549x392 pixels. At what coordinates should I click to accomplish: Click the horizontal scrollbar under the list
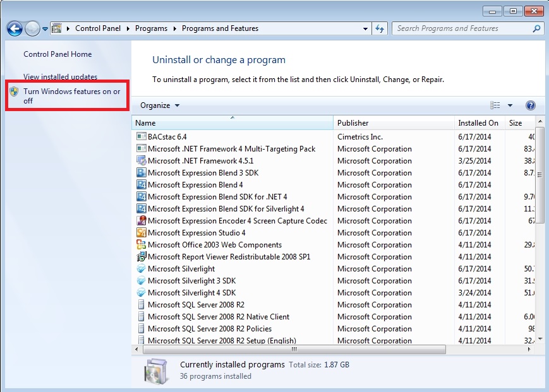[294, 349]
